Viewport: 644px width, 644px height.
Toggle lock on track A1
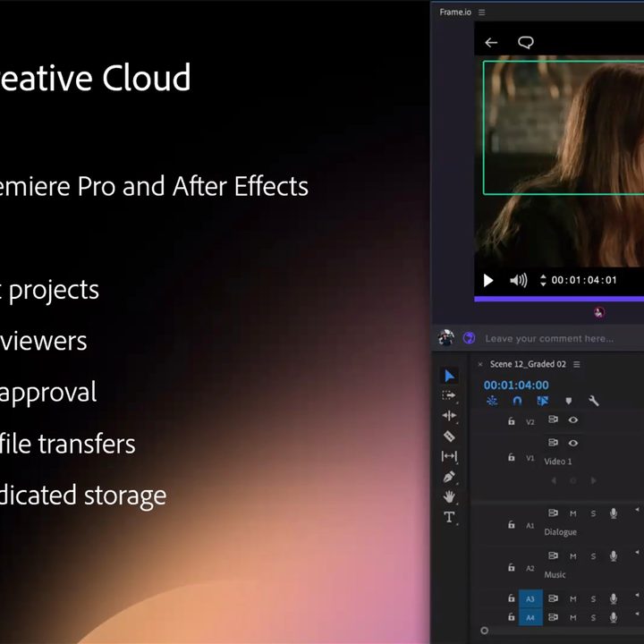(x=512, y=524)
